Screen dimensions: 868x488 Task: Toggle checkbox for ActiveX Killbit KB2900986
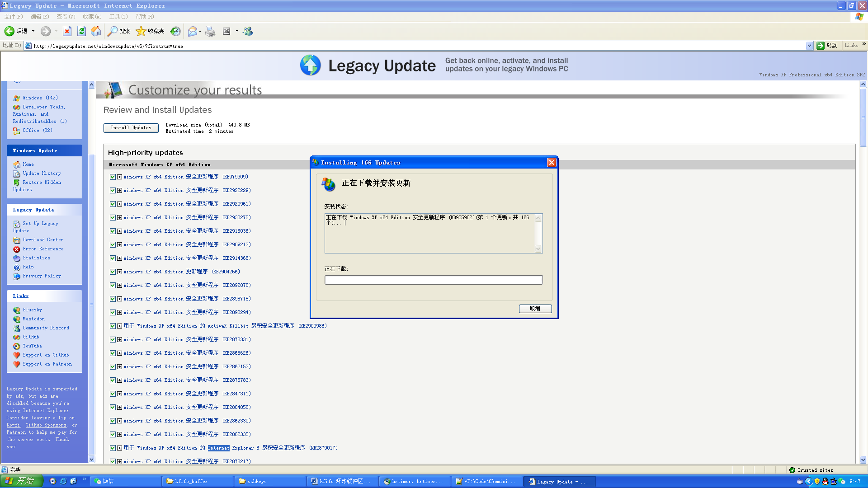113,326
